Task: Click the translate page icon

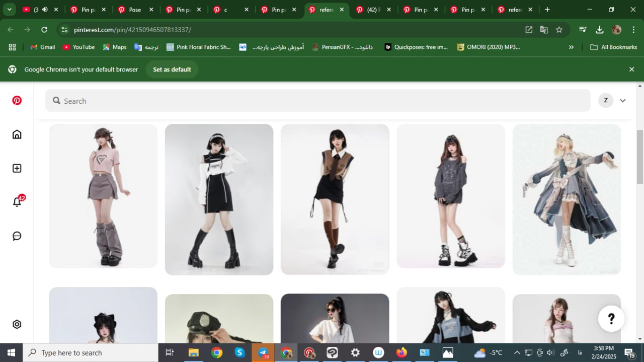Action: 544,30
